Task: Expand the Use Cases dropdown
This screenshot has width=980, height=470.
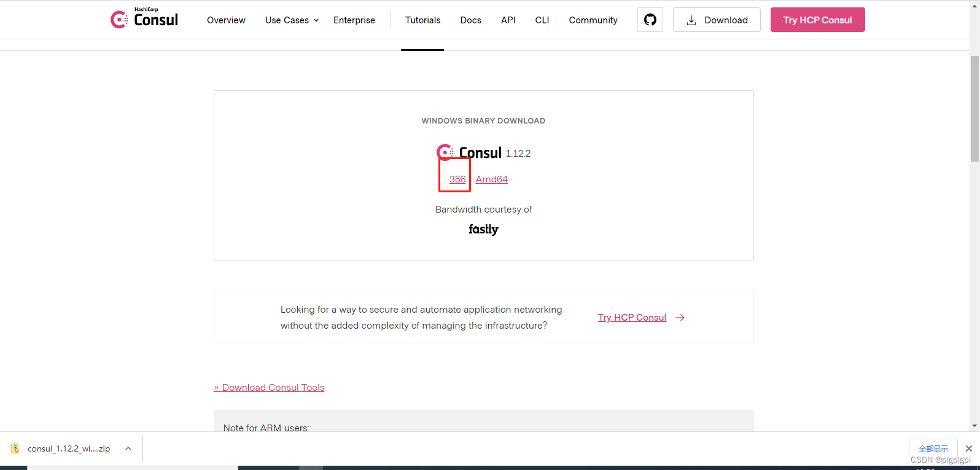Action: tap(292, 20)
